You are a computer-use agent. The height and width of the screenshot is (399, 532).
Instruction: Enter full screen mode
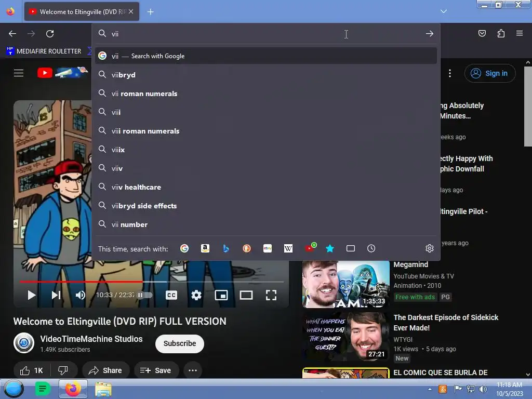(271, 295)
